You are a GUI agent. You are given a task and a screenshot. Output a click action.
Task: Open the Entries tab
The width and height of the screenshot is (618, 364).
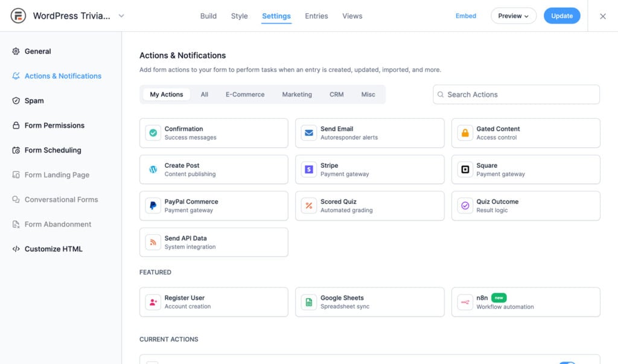316,16
